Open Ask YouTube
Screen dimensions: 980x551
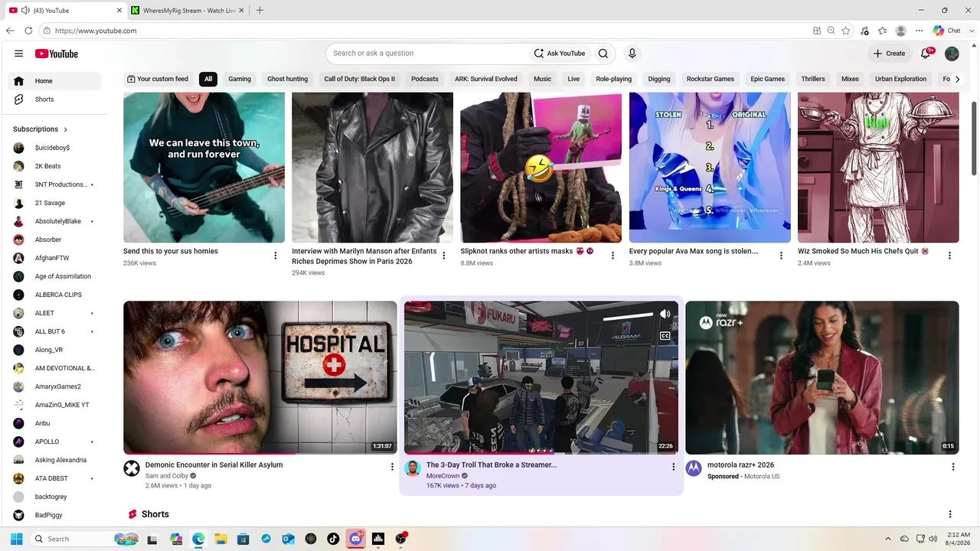point(560,54)
